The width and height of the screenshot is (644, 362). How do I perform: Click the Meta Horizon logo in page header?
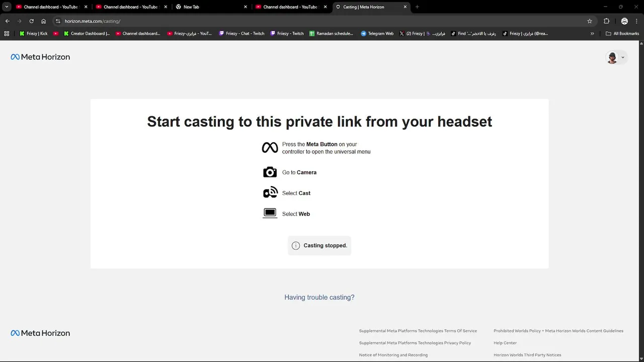40,57
